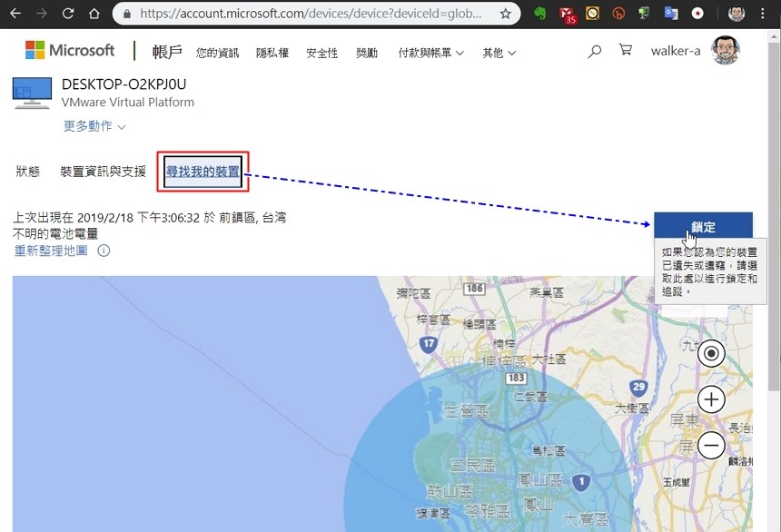Click the walker-a account name

[x=676, y=51]
